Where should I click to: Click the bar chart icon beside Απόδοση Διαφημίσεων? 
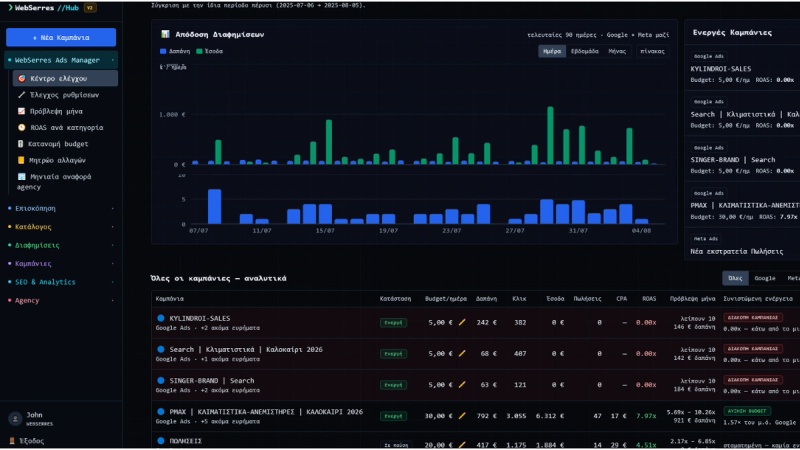point(165,34)
